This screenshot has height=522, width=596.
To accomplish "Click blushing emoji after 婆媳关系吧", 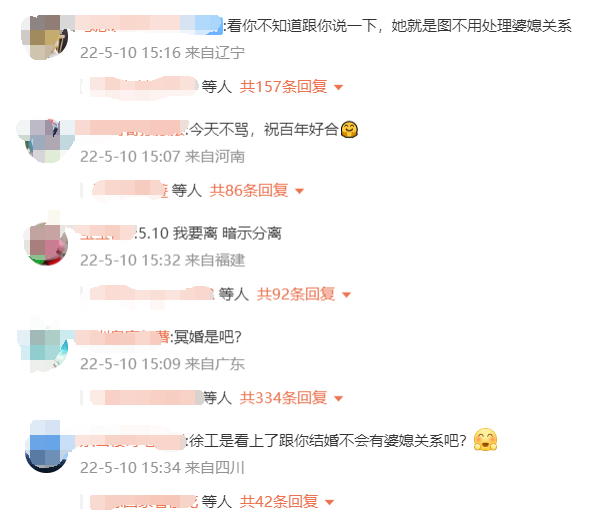I will point(485,440).
